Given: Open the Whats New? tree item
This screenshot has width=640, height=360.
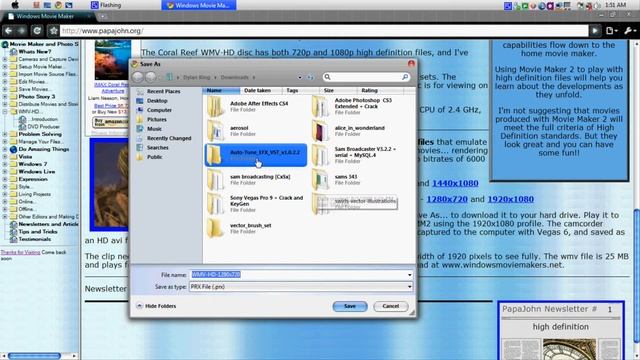Looking at the screenshot, I should (x=35, y=52).
